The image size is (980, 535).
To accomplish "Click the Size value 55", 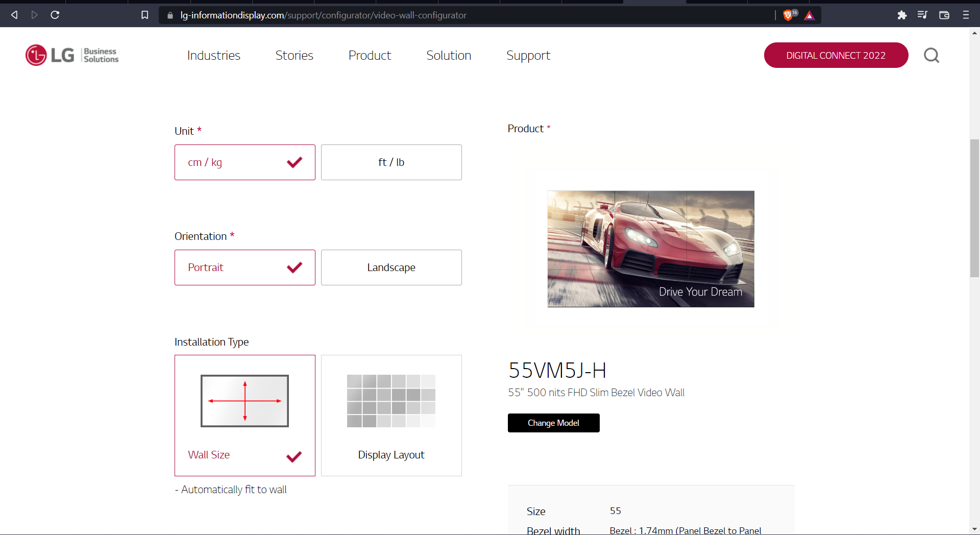I will pos(615,511).
